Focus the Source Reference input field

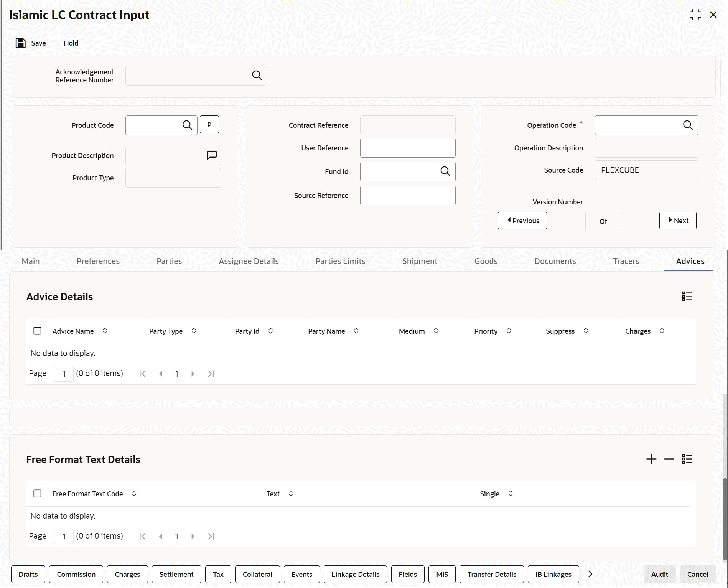tap(408, 195)
